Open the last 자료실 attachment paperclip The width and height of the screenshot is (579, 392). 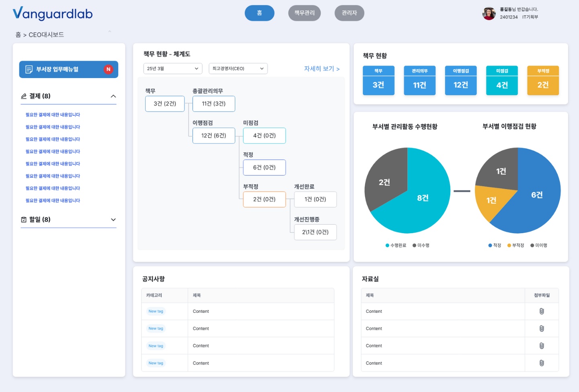click(x=542, y=363)
